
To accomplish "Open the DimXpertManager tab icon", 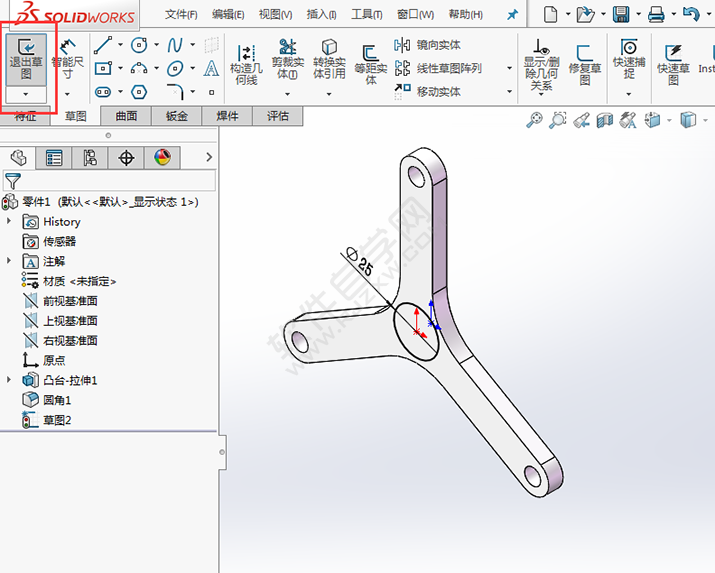I will [126, 158].
